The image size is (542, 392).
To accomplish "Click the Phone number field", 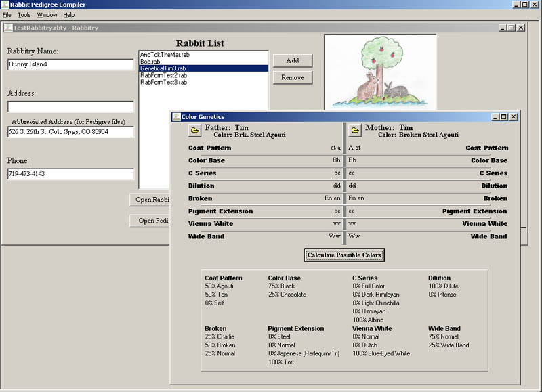I will [x=70, y=175].
